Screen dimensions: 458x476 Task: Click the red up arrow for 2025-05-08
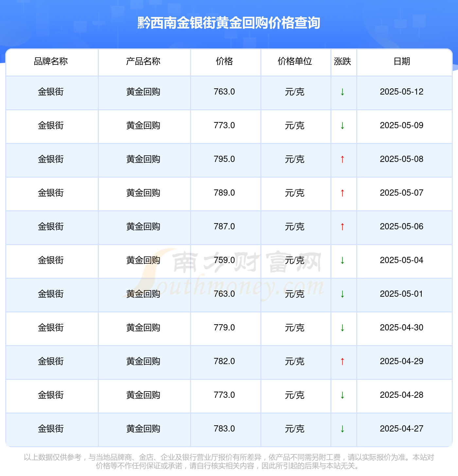(x=343, y=159)
